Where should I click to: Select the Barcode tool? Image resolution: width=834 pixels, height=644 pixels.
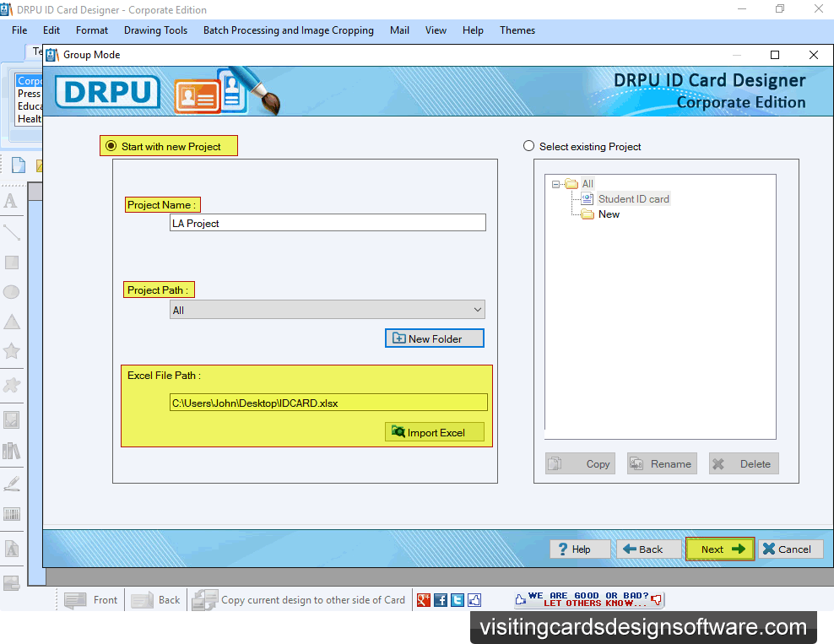tap(11, 514)
